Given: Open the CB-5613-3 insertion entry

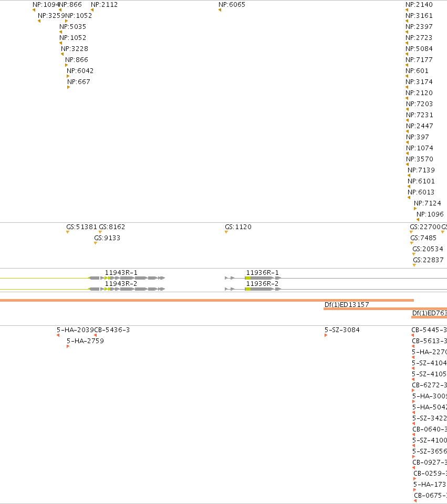Looking at the screenshot, I should pyautogui.click(x=429, y=341).
